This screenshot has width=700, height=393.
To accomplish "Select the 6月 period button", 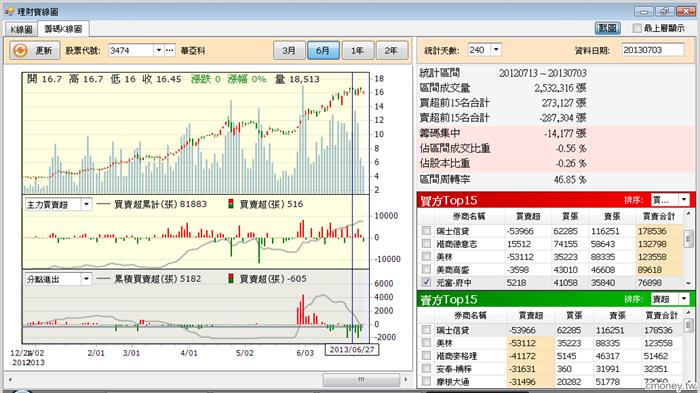I will [x=323, y=50].
